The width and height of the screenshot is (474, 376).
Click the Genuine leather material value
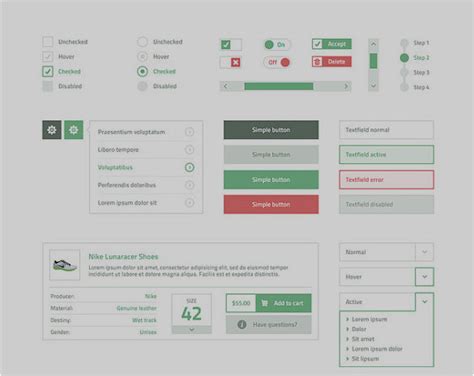click(x=136, y=308)
